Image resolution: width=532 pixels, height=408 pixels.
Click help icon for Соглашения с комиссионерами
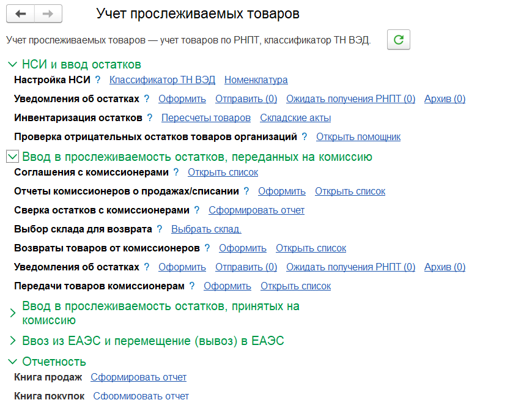pos(176,172)
